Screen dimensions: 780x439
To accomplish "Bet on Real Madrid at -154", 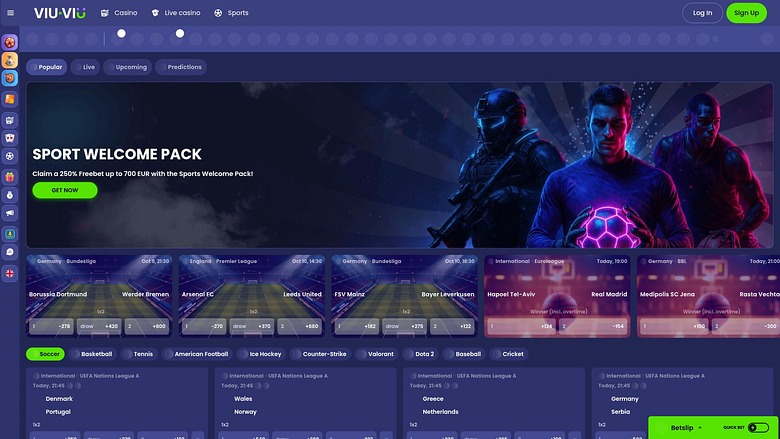I will [593, 326].
